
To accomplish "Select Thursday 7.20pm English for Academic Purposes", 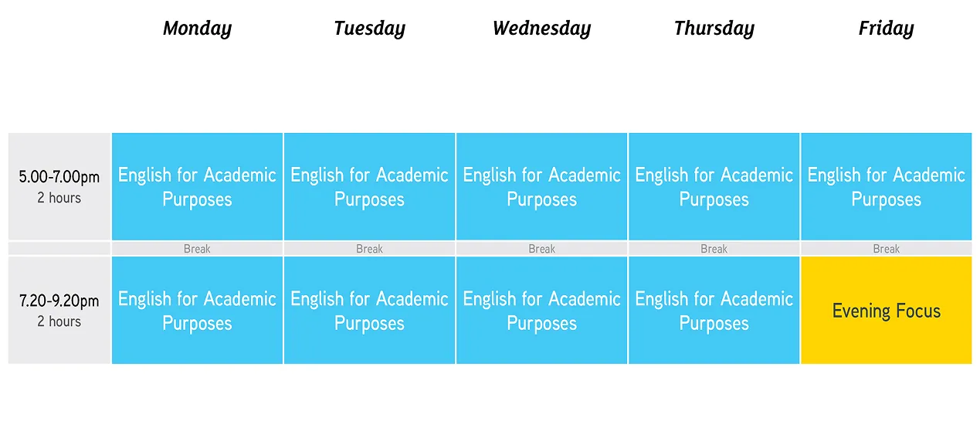I will 714,310.
